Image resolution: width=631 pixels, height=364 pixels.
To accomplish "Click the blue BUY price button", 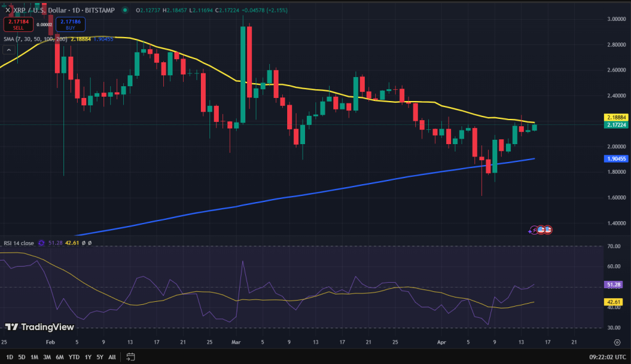I will click(70, 25).
